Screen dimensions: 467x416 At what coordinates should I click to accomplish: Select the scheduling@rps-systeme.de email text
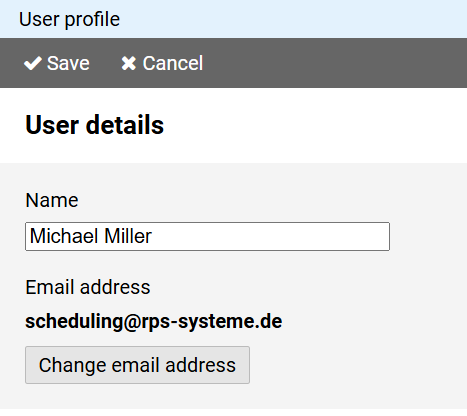click(154, 322)
